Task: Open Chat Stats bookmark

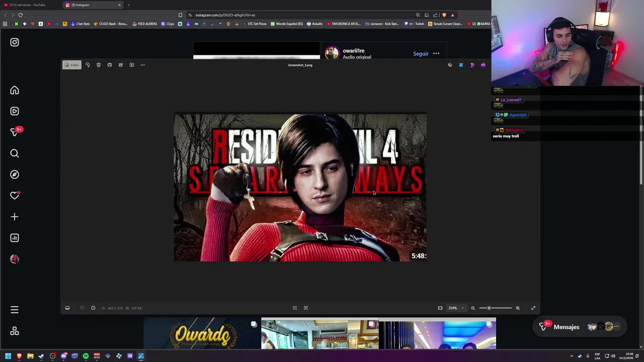Action: tap(80, 24)
